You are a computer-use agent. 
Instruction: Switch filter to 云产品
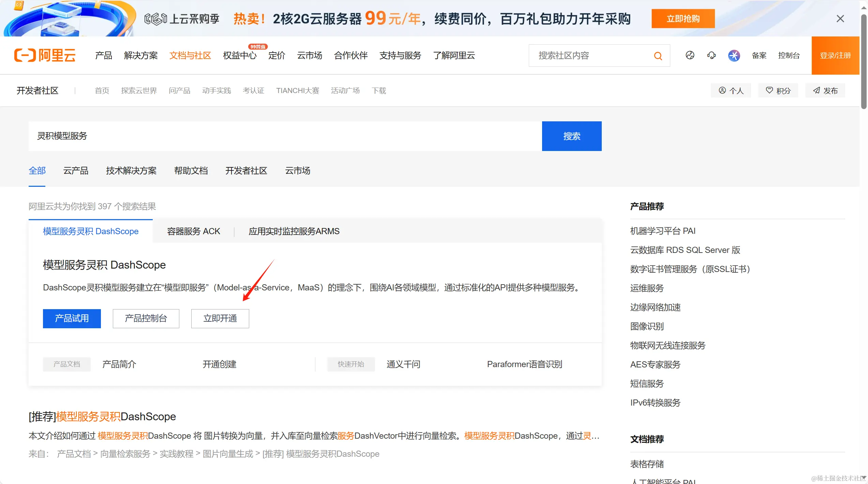coord(76,170)
